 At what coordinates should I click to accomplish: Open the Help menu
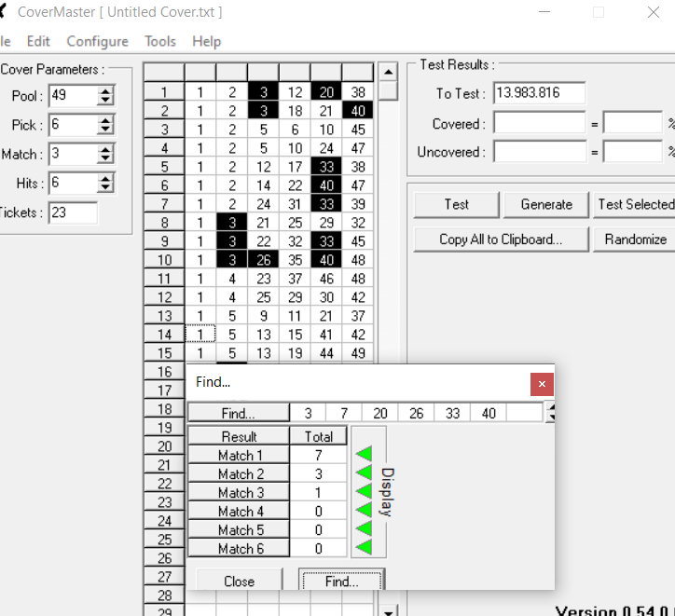207,41
